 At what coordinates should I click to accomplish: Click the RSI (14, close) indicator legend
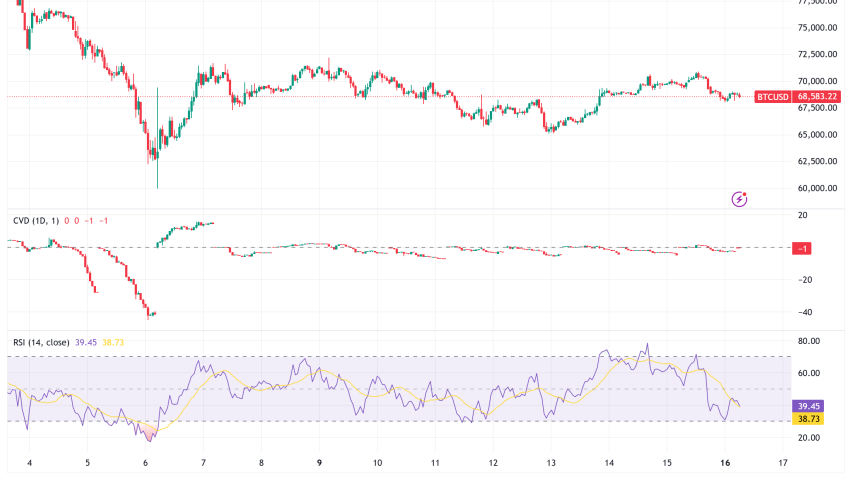(41, 342)
